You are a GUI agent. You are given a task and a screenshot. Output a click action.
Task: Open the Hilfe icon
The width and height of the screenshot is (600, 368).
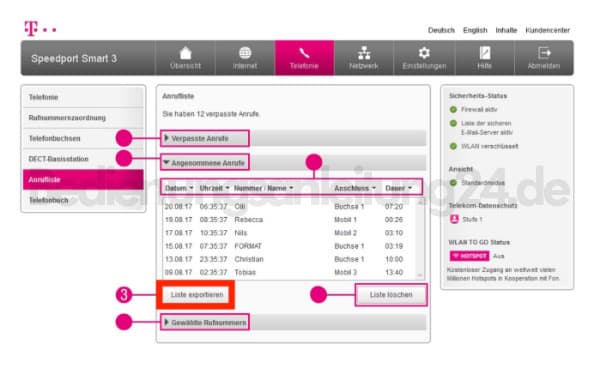tap(484, 53)
